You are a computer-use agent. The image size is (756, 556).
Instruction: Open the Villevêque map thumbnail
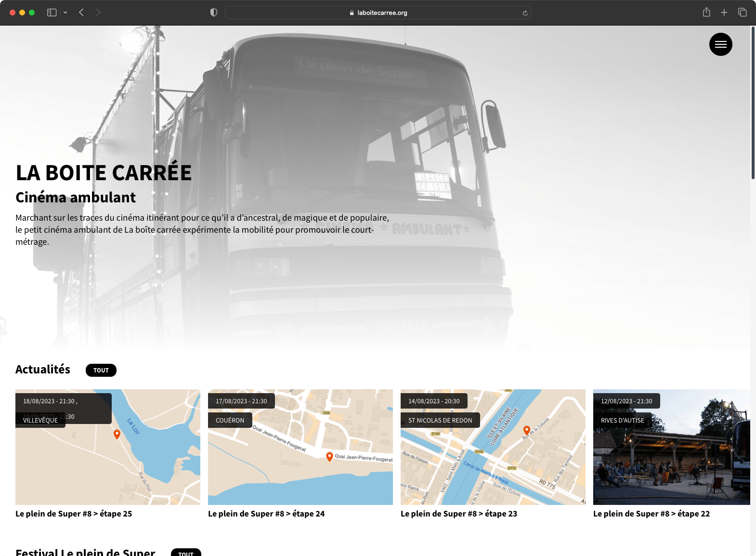[108, 447]
